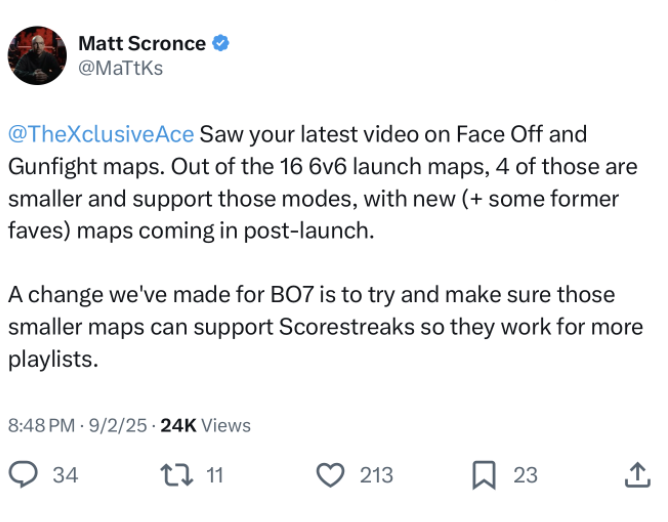Click the bookmark count 23
The image size is (668, 522).
[525, 475]
